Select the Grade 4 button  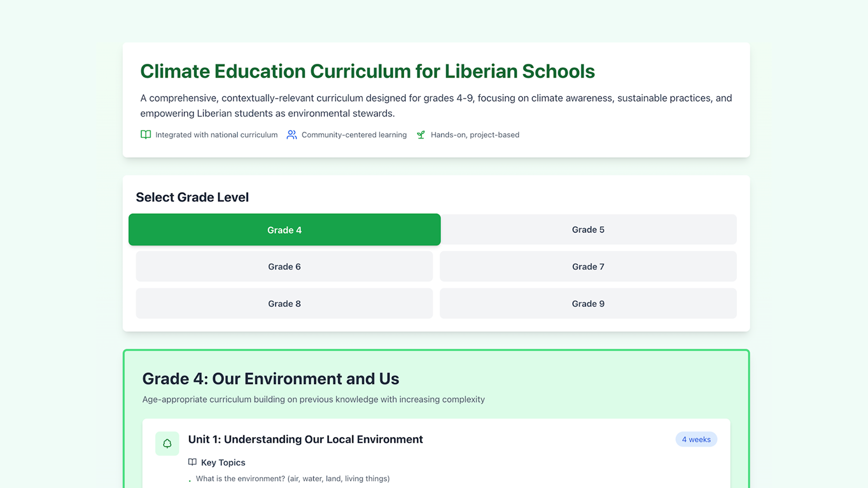(x=284, y=230)
